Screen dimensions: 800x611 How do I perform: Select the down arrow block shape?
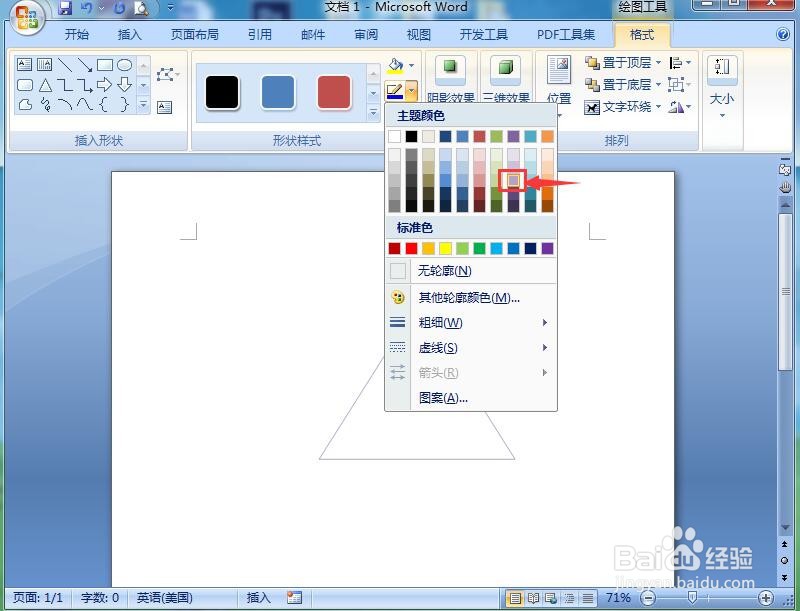pos(124,85)
